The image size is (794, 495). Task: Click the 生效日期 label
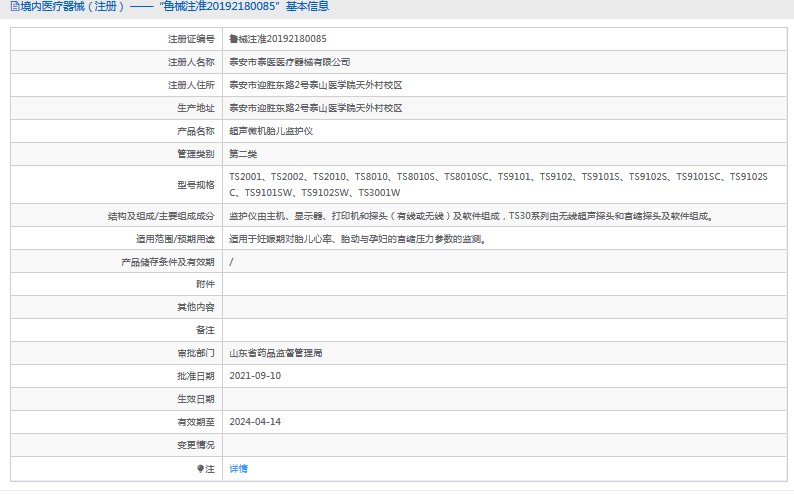196,399
